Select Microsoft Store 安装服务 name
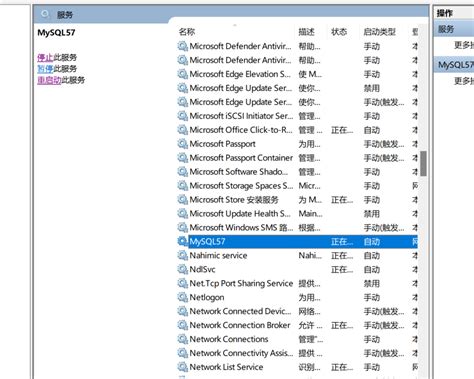The image size is (474, 379). tap(234, 200)
